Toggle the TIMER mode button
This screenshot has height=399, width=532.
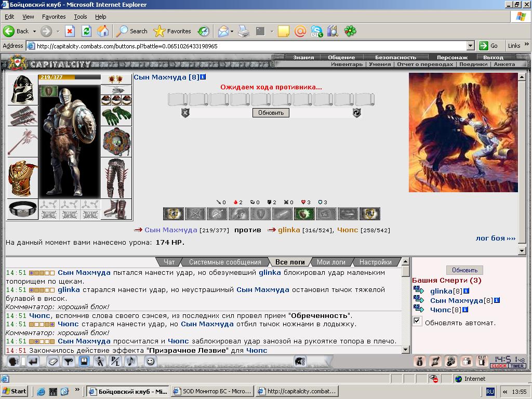(517, 366)
